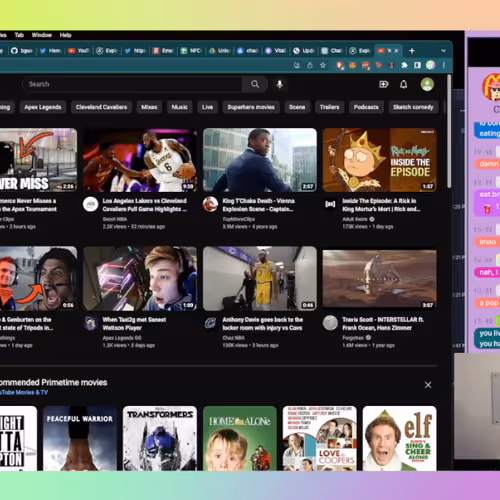Bookmark this page with the star icon
This screenshot has height=500, width=500.
point(323,65)
